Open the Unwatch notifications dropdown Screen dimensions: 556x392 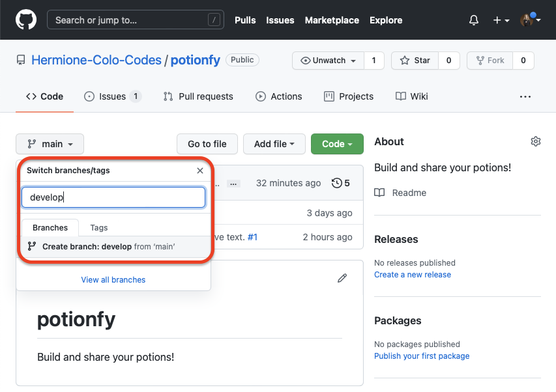click(x=328, y=61)
